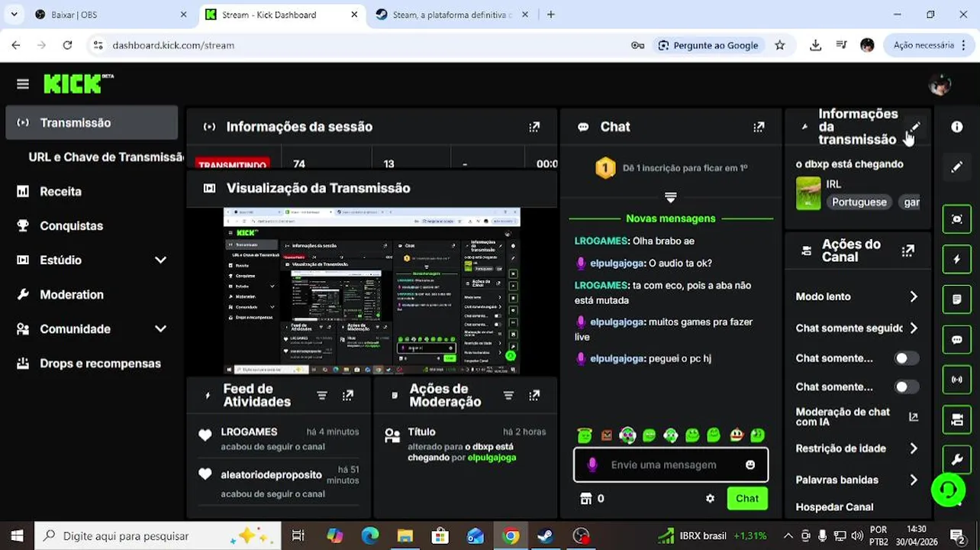
Task: Expand the Estúdio menu chevron
Action: (x=160, y=260)
